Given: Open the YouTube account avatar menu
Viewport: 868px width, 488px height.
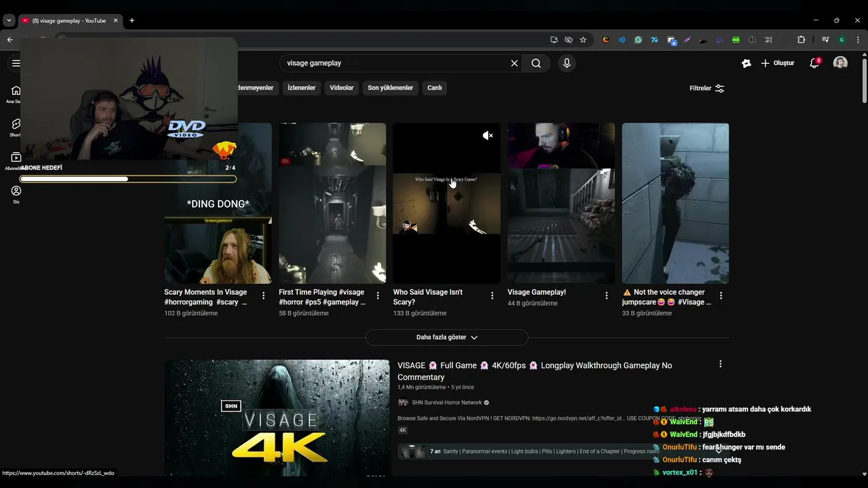Looking at the screenshot, I should point(840,63).
